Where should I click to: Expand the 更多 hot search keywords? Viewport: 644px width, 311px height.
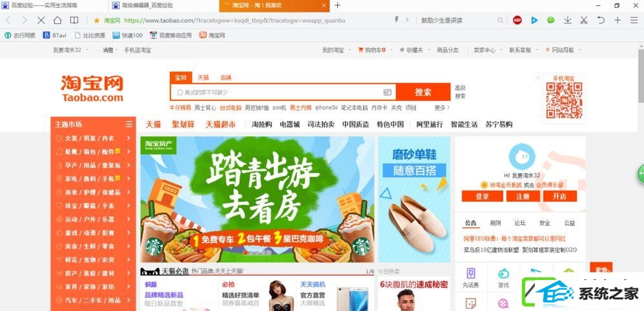(x=442, y=107)
